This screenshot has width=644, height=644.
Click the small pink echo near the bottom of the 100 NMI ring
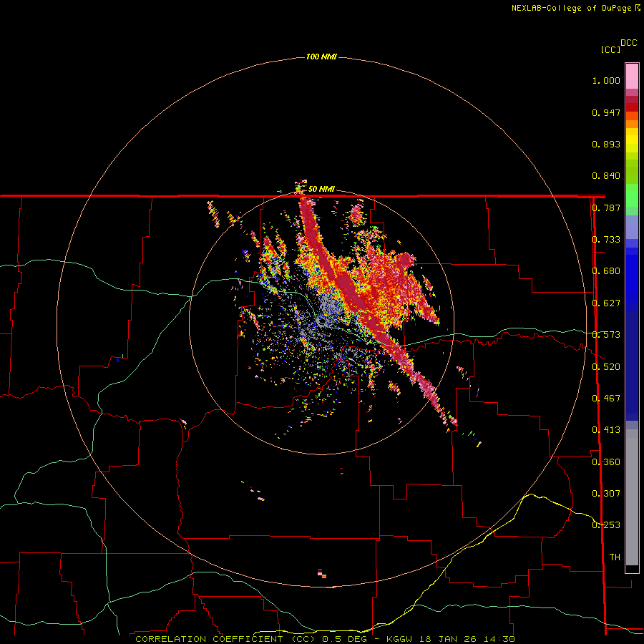click(321, 574)
